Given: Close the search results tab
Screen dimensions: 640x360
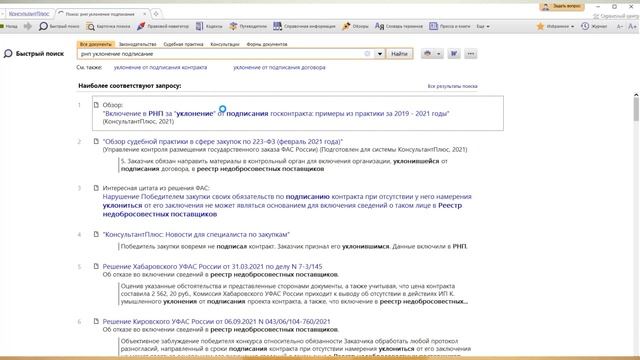Looking at the screenshot, I should 144,14.
